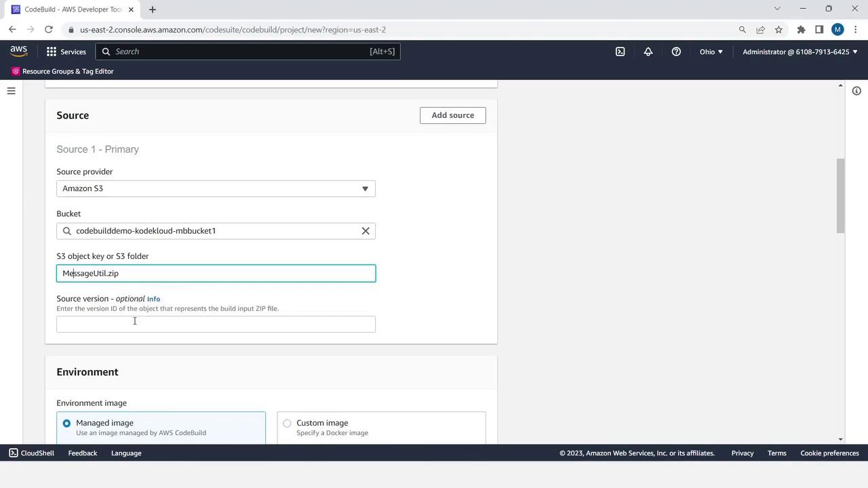868x488 pixels.
Task: Click the scrollbar down arrow
Action: click(841, 439)
